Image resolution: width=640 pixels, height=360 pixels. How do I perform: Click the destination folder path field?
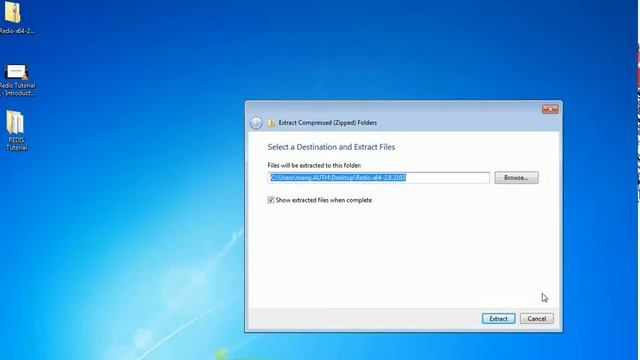tap(378, 178)
